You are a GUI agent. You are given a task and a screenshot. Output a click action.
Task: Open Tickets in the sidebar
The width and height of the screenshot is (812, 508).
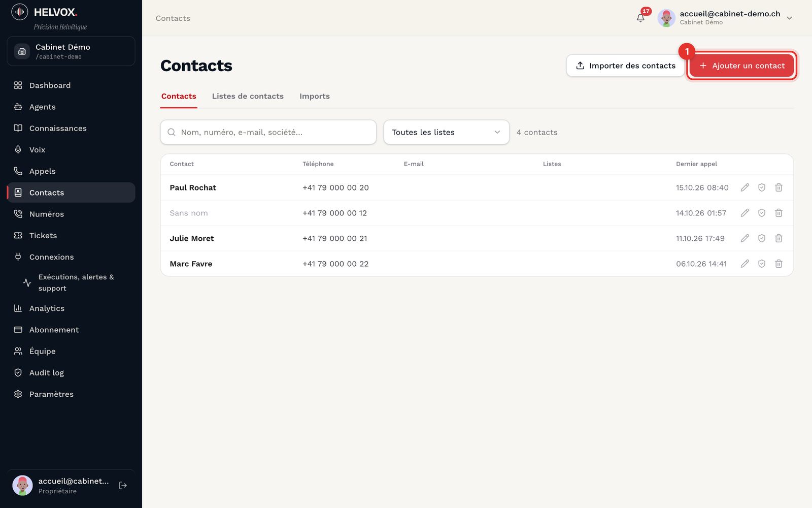pyautogui.click(x=71, y=235)
